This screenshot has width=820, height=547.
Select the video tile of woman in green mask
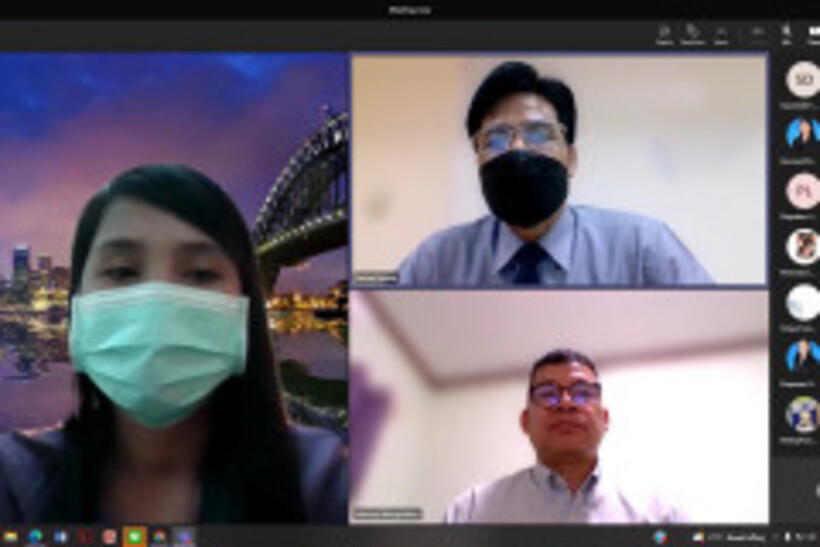coord(174,288)
